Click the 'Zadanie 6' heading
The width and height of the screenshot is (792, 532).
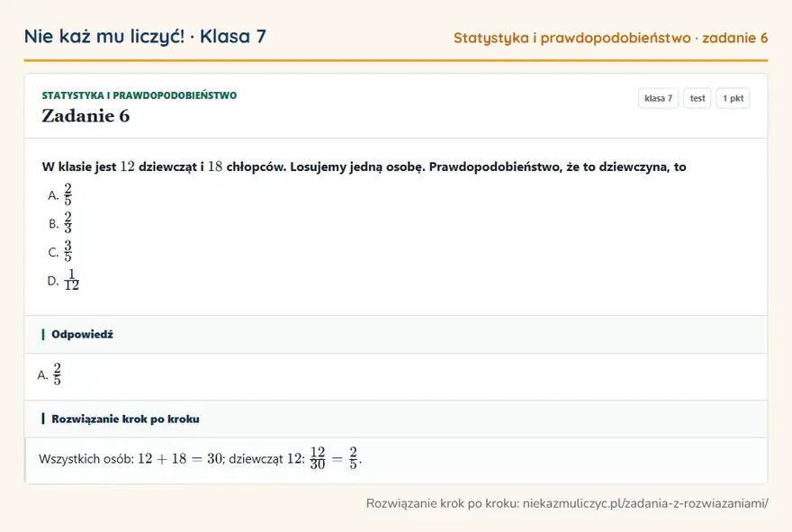(x=85, y=116)
